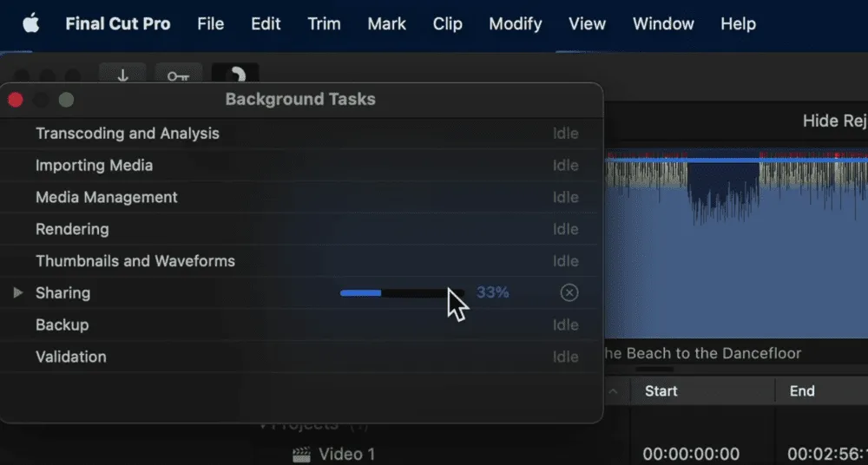Open the File menu
Image resolution: width=868 pixels, height=465 pixels.
coord(210,23)
